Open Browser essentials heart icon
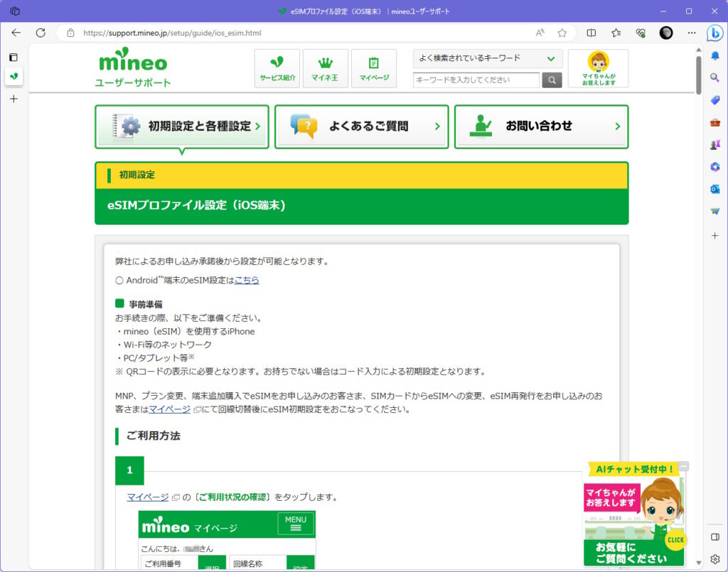The height and width of the screenshot is (572, 728). [641, 33]
